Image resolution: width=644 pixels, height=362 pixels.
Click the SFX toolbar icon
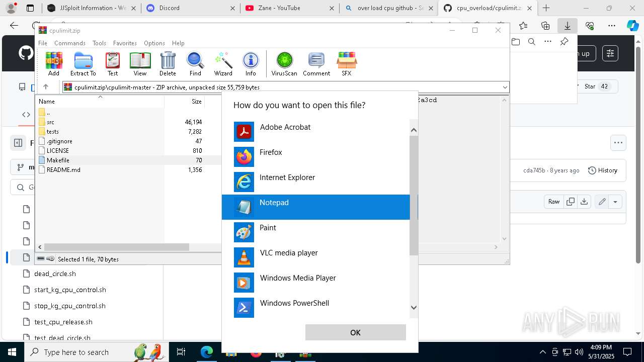point(347,64)
